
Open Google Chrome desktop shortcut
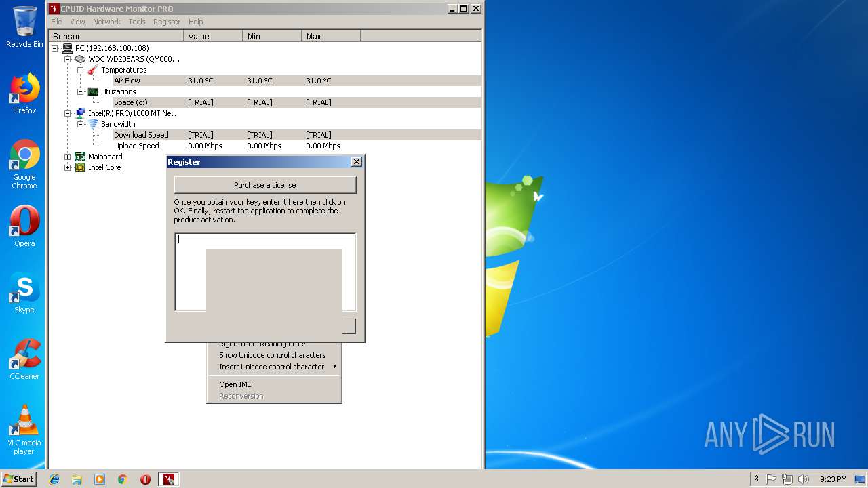point(24,165)
